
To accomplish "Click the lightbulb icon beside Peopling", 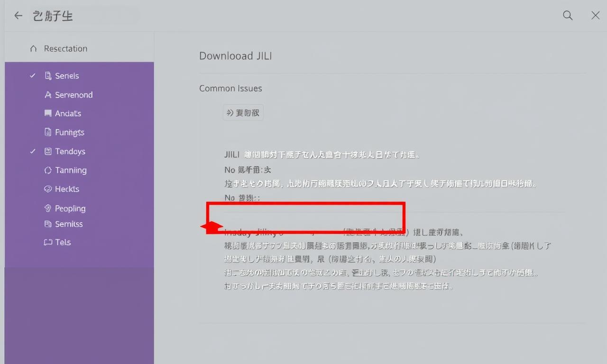I will (x=47, y=208).
